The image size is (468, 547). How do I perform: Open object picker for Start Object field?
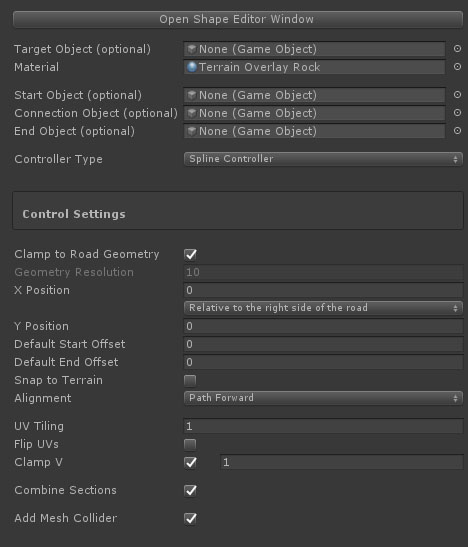click(x=457, y=95)
